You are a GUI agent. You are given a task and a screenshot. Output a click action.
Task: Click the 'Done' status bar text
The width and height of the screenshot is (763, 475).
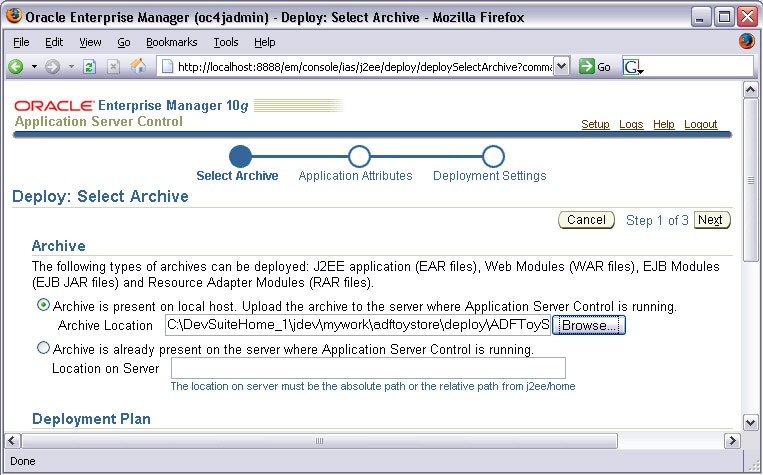[x=23, y=461]
